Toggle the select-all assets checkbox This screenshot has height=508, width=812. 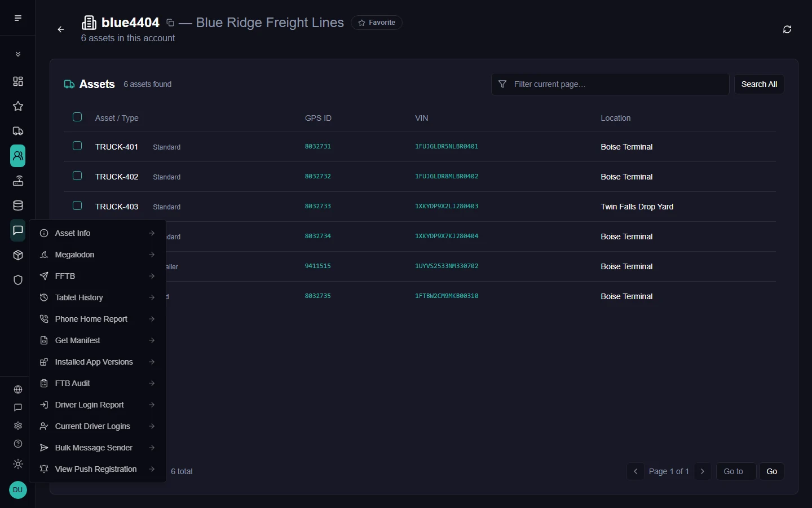(77, 117)
